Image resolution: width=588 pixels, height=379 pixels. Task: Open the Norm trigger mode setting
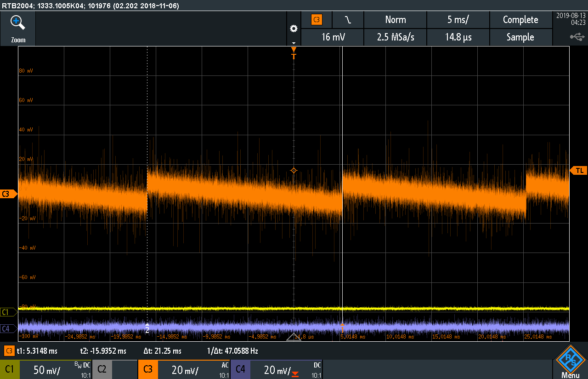click(395, 20)
